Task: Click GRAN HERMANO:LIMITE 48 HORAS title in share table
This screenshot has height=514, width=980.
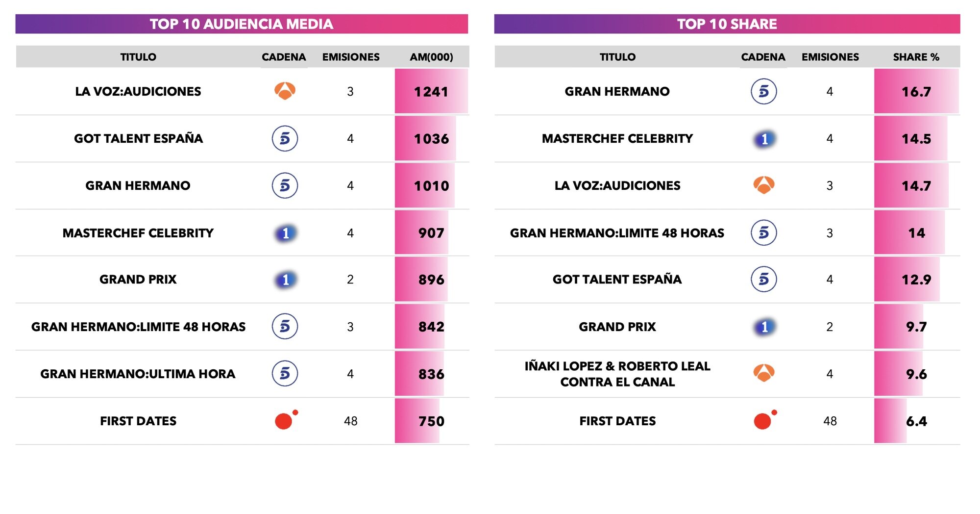Action: 617,233
